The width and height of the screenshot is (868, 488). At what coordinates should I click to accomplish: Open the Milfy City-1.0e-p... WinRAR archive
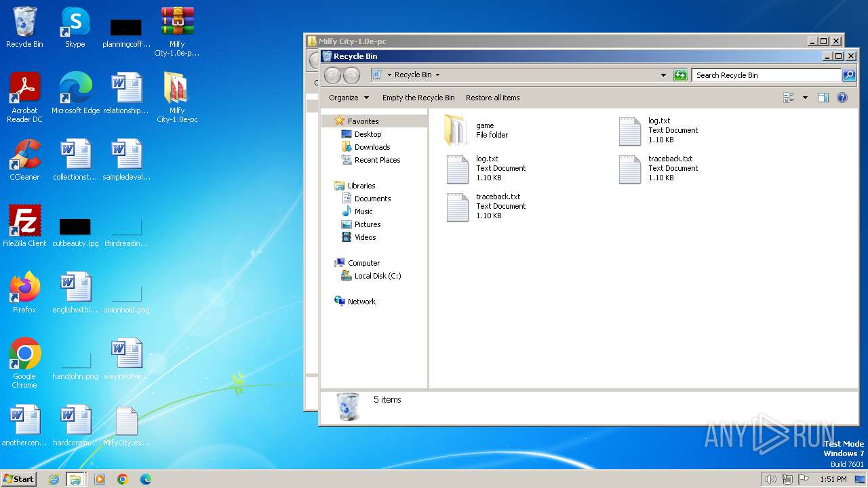[177, 32]
